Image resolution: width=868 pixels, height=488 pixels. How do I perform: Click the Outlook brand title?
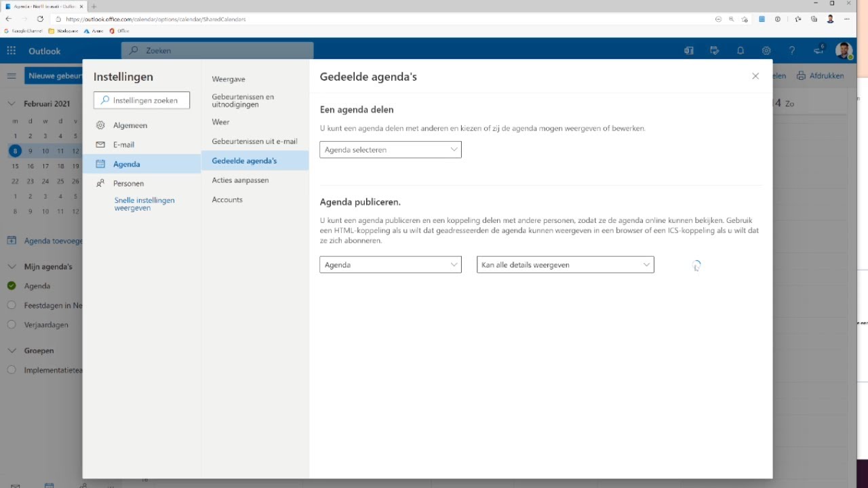click(x=45, y=51)
